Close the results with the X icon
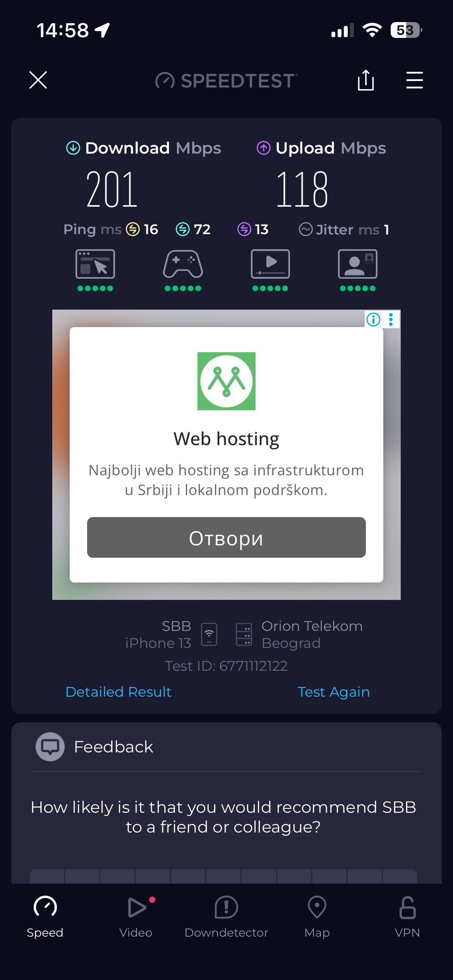The width and height of the screenshot is (453, 980). (x=38, y=80)
